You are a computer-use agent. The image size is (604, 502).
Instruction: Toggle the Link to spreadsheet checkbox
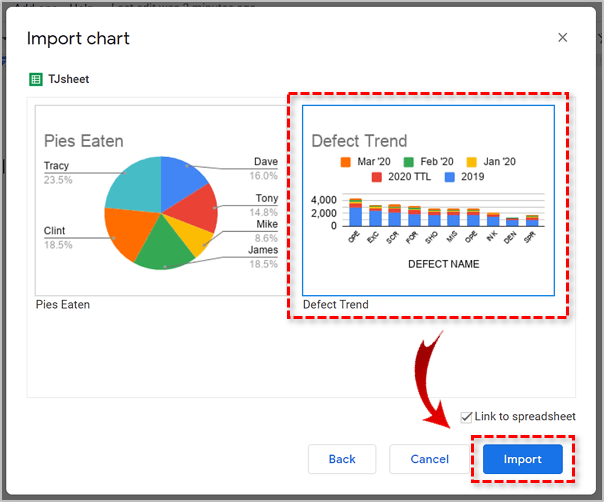467,417
